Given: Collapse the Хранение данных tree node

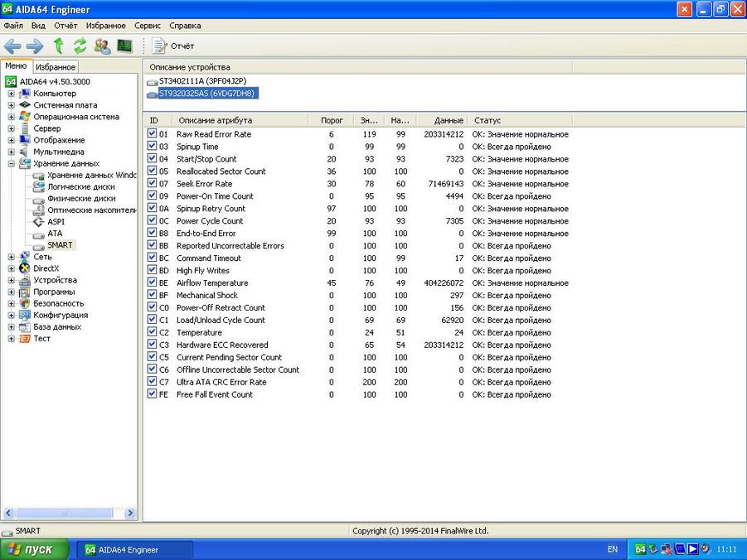Looking at the screenshot, I should coord(11,164).
